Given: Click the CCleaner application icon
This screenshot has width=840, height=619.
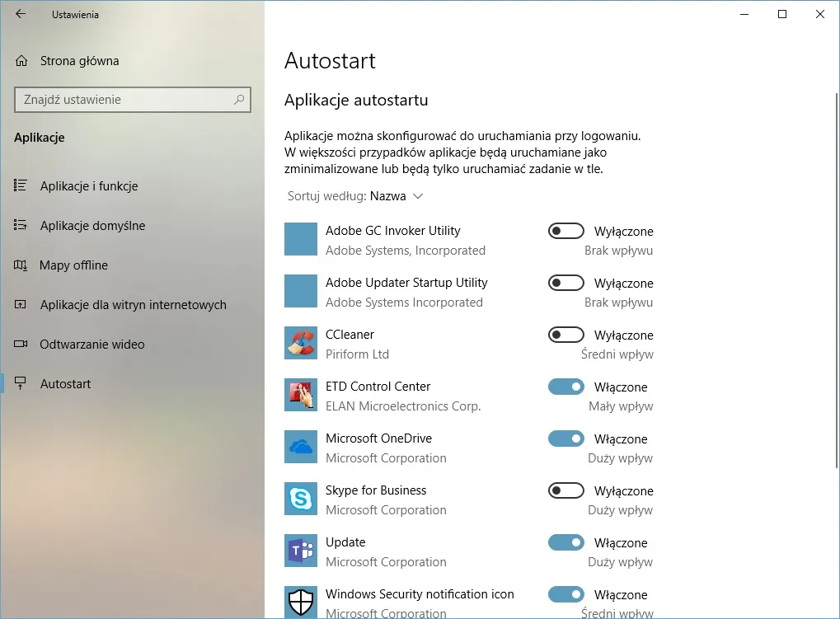Looking at the screenshot, I should click(x=299, y=343).
